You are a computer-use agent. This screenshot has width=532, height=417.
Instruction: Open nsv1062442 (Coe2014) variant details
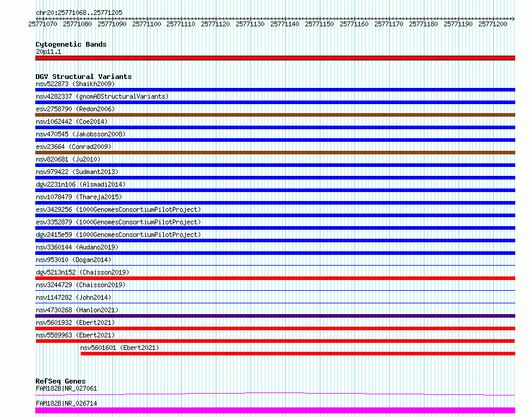click(72, 121)
